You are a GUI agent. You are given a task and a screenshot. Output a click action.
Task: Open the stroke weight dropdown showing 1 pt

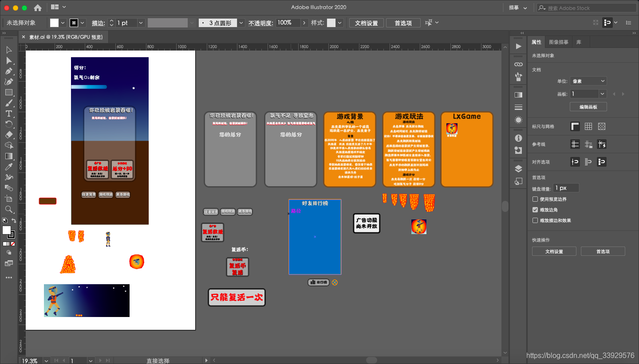click(x=141, y=23)
